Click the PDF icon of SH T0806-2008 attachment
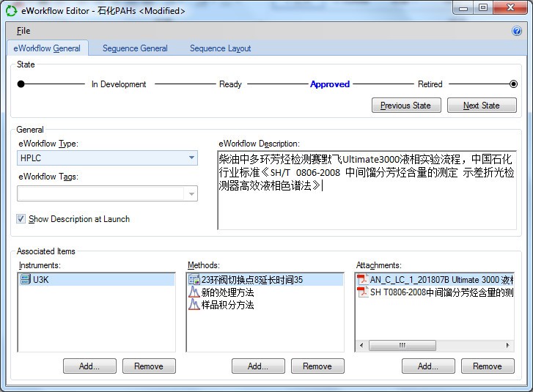Screen dimensions: 533x392 [362, 292]
